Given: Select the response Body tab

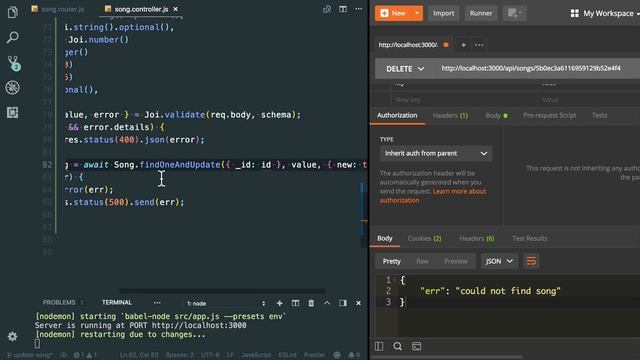Looking at the screenshot, I should (384, 238).
